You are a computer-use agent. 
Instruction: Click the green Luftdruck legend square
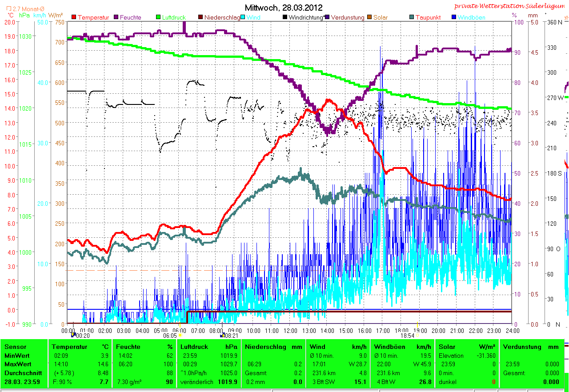[x=159, y=17]
